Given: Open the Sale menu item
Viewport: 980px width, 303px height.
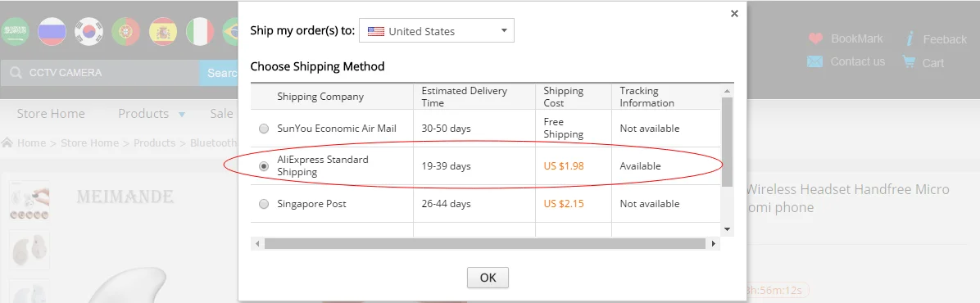Looking at the screenshot, I should click(221, 114).
